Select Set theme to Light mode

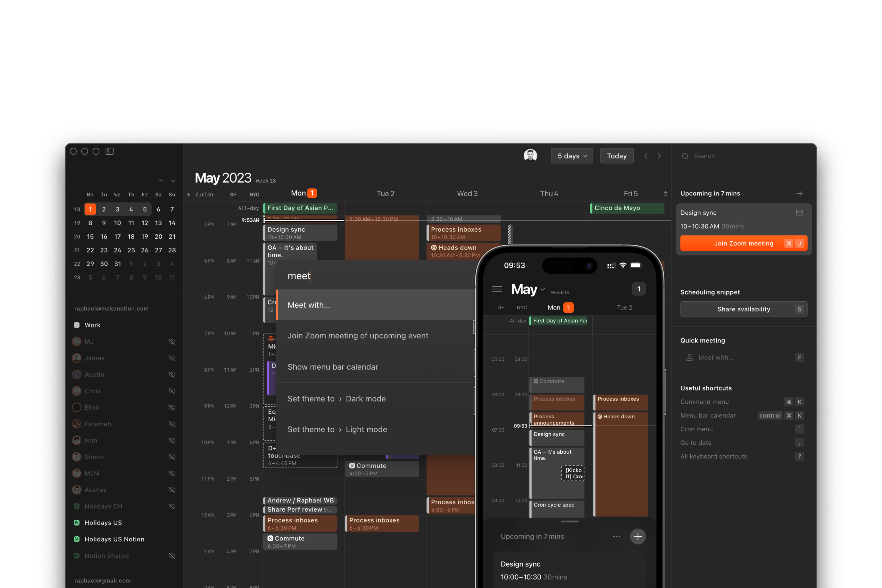click(376, 429)
